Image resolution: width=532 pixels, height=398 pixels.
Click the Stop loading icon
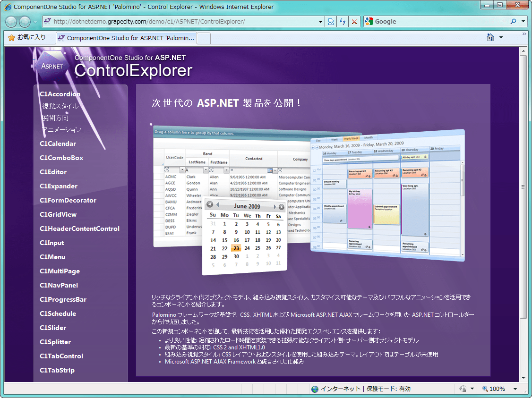tap(354, 22)
